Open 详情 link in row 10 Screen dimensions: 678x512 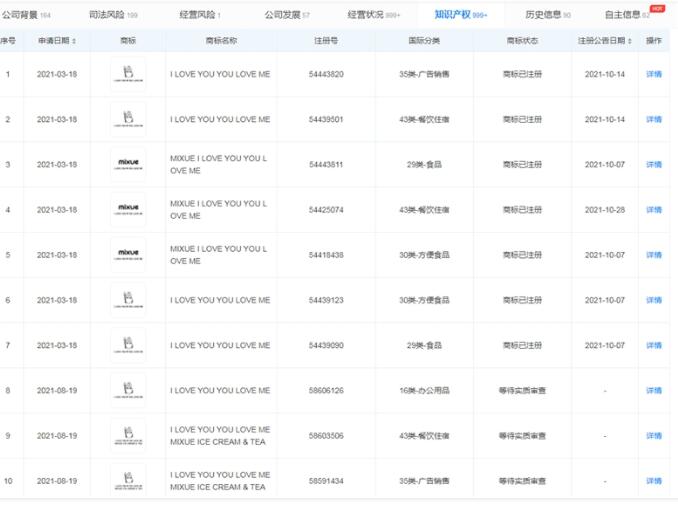[654, 481]
